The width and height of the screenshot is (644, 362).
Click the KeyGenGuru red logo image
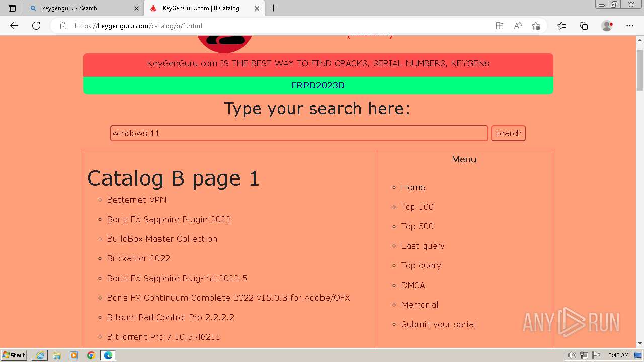(225, 44)
